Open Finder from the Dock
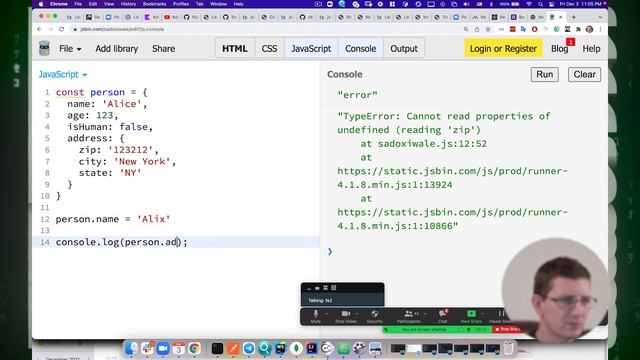The height and width of the screenshot is (360, 640). (x=131, y=348)
